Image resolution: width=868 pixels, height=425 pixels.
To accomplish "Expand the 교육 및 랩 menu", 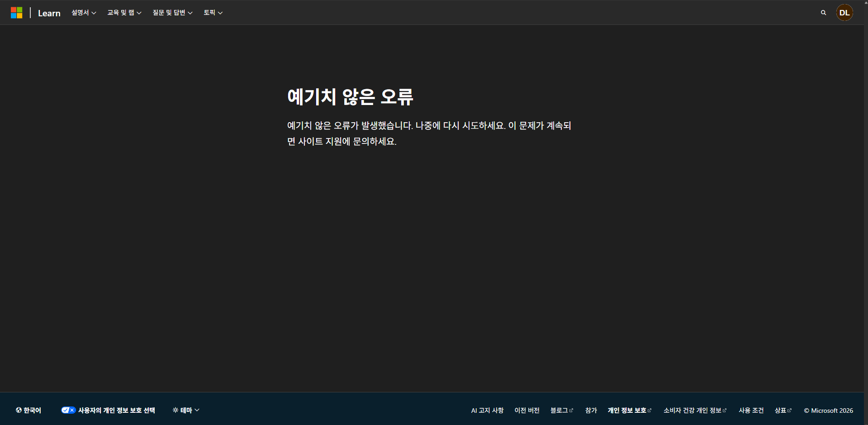I will pos(124,13).
